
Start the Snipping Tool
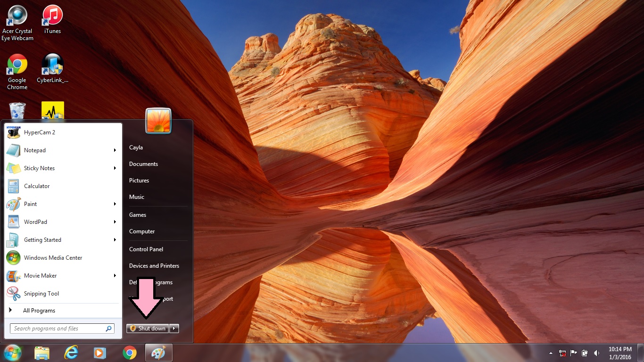coord(63,294)
